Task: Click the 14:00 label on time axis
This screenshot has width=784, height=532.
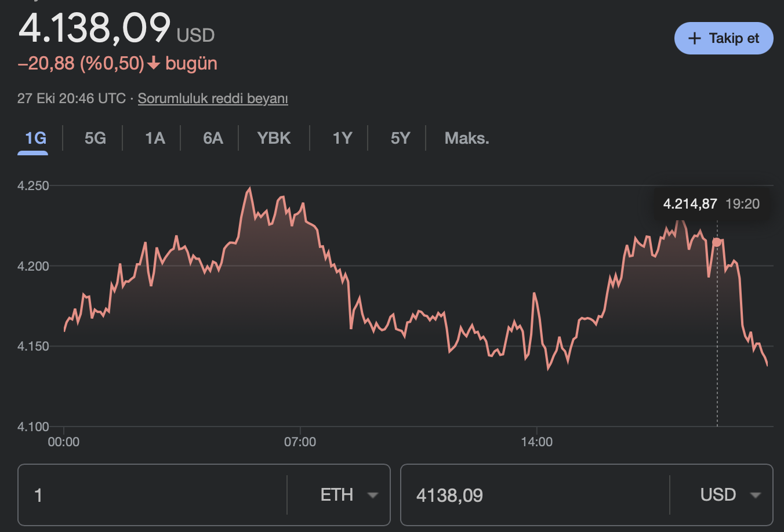Action: point(536,442)
